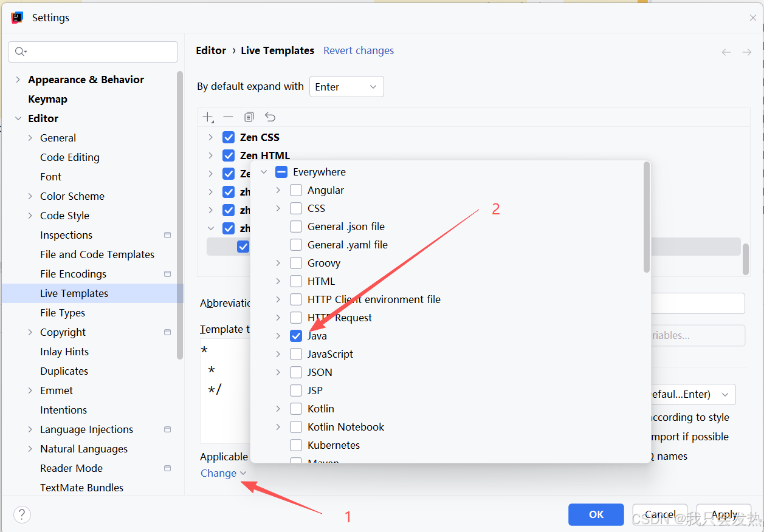
Task: Expand the Color Scheme tree node
Action: (30, 196)
